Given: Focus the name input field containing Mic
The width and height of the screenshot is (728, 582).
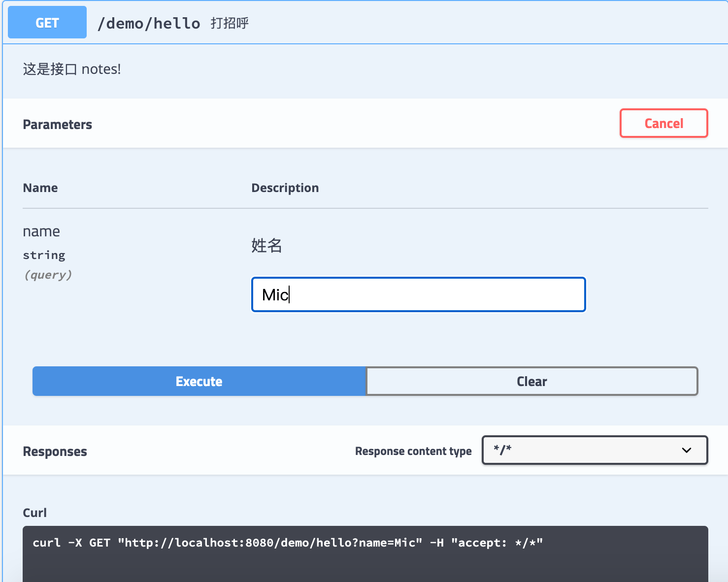Looking at the screenshot, I should coord(419,294).
